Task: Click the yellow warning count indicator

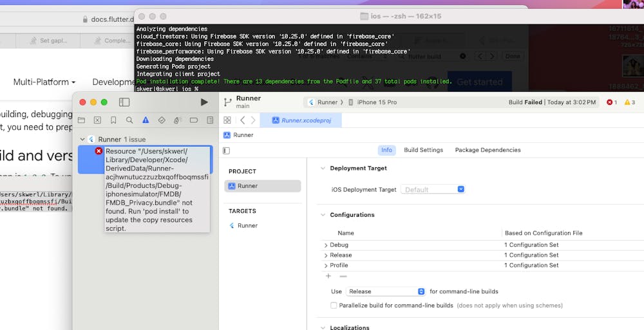Action: tap(630, 102)
